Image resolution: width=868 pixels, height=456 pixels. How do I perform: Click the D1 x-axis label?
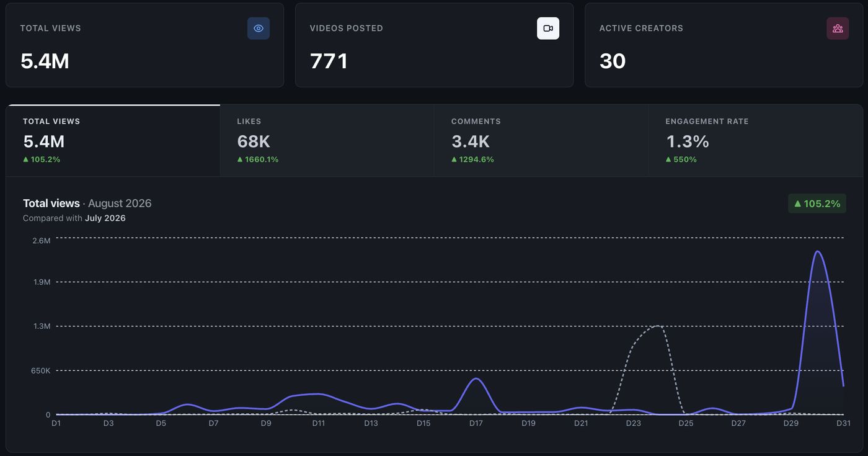tap(56, 423)
